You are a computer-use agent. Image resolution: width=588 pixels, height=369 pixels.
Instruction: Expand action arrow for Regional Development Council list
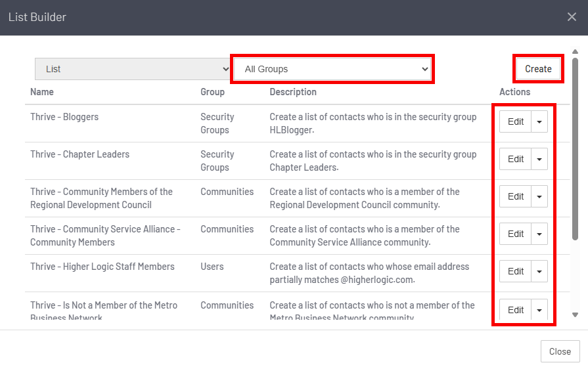tap(539, 196)
